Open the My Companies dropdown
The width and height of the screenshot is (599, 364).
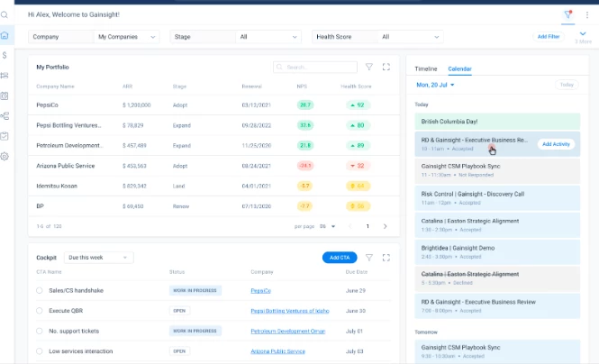pyautogui.click(x=126, y=37)
